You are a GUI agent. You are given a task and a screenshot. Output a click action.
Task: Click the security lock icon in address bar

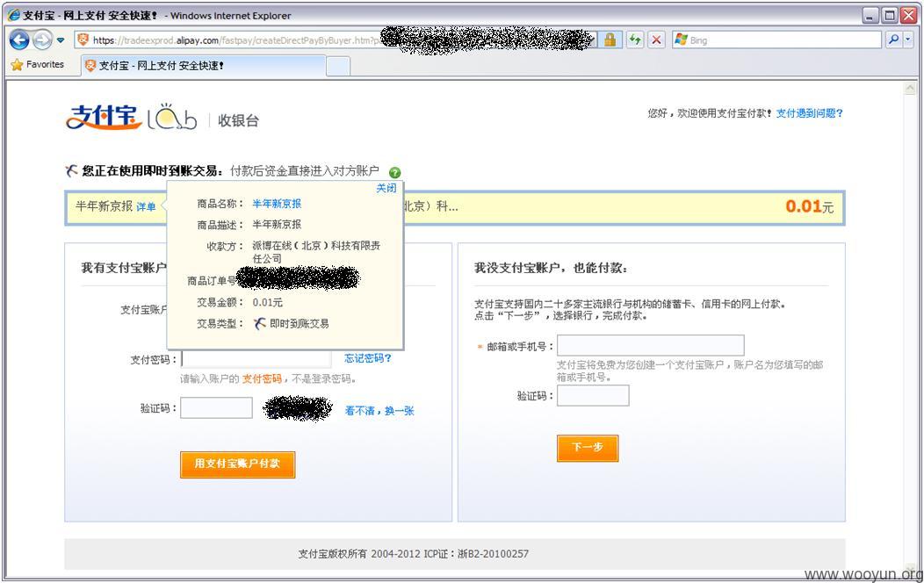tap(610, 40)
